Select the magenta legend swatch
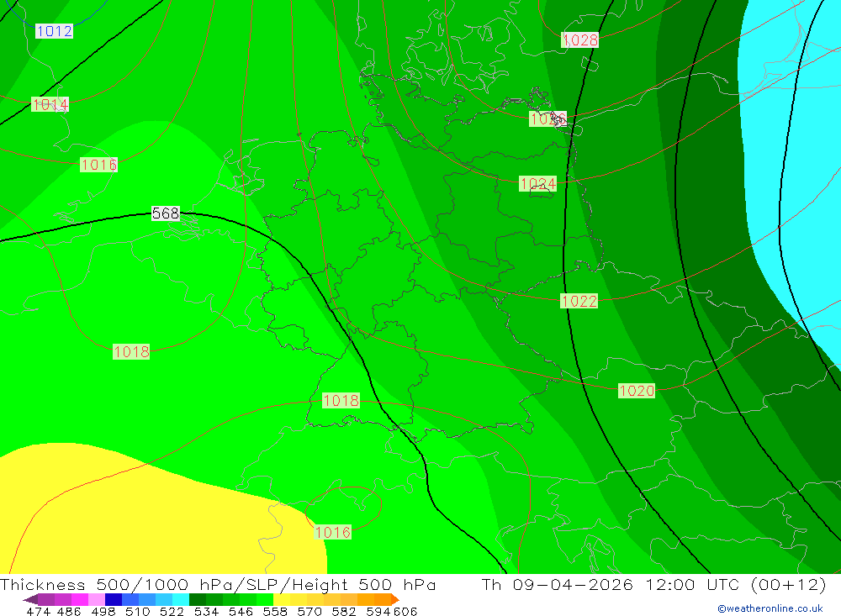The image size is (841, 616). coord(79,599)
